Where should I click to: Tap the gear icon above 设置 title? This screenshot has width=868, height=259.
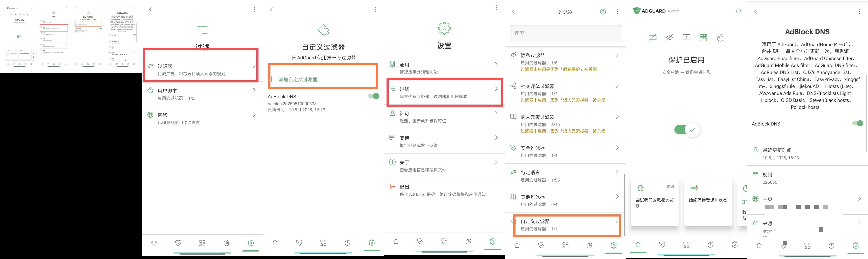pos(444,28)
